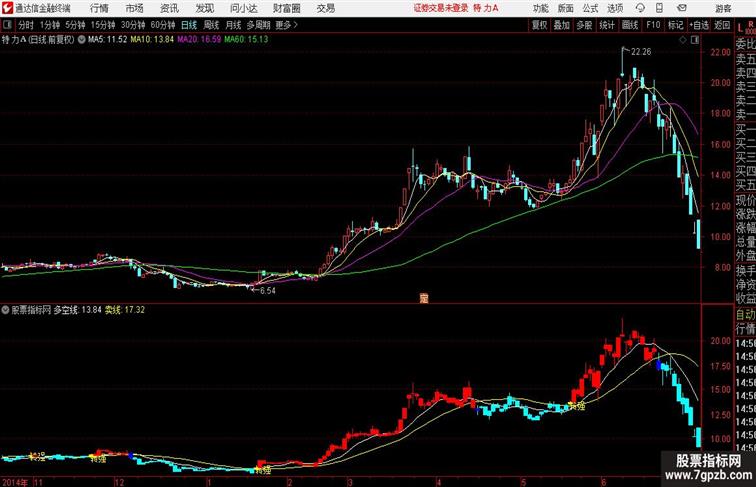Click the 游客 account label
Viewport: 756px width, 487px height.
pos(723,8)
